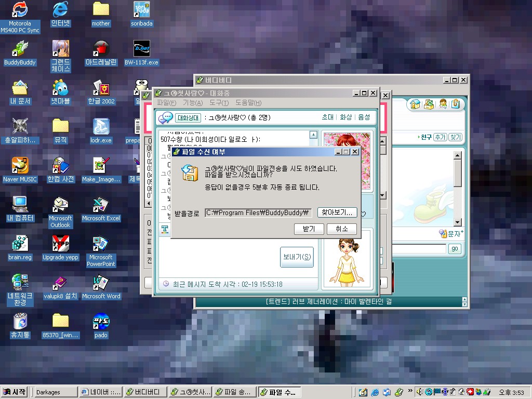Viewport: 532px width, 399px height.
Task: Expand the quick launch overflow chevron
Action: point(410,391)
